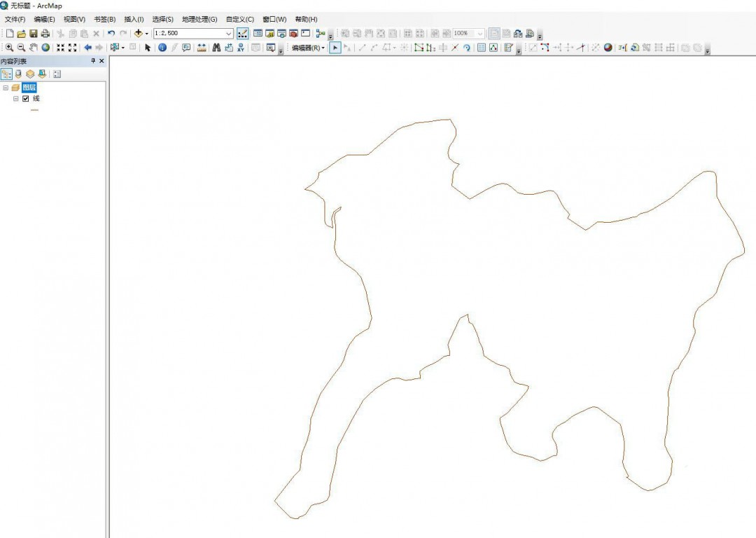The width and height of the screenshot is (756, 538).
Task: Uncheck the 线 layer visibility checkbox
Action: [x=26, y=99]
